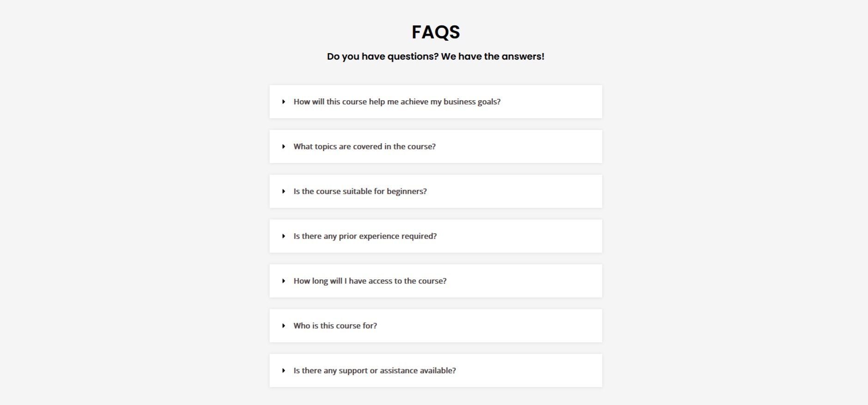Expand 'Is there any support or assistance available?' text
The height and width of the screenshot is (405, 868).
coord(375,370)
